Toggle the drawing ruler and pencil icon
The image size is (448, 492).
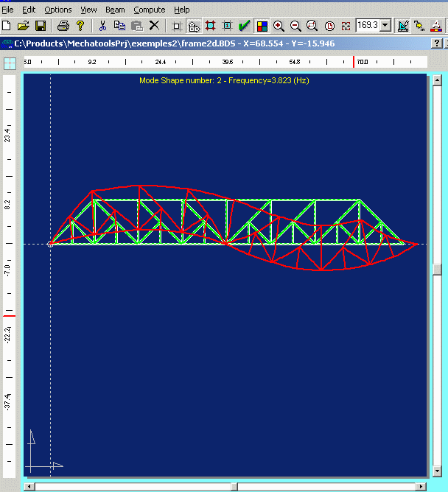(x=403, y=26)
